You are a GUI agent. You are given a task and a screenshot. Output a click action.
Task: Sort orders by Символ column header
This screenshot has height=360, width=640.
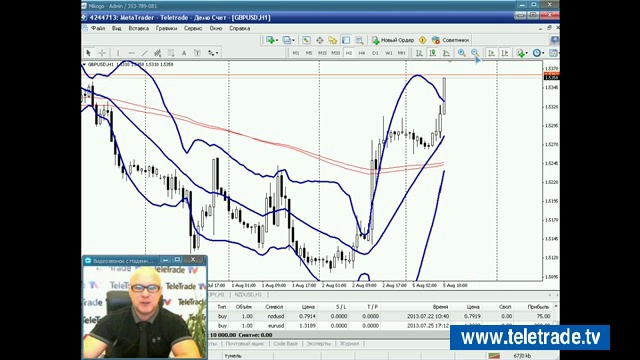coord(274,307)
